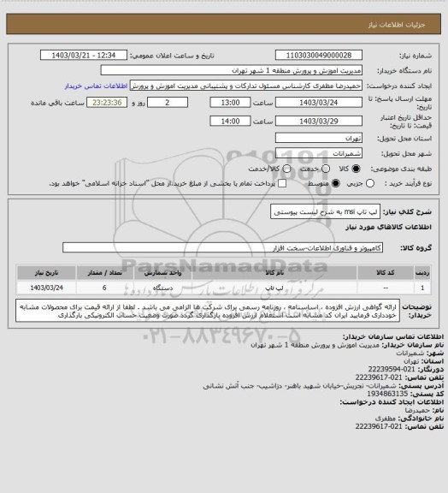Select the کالا radio button

[x=356, y=169]
